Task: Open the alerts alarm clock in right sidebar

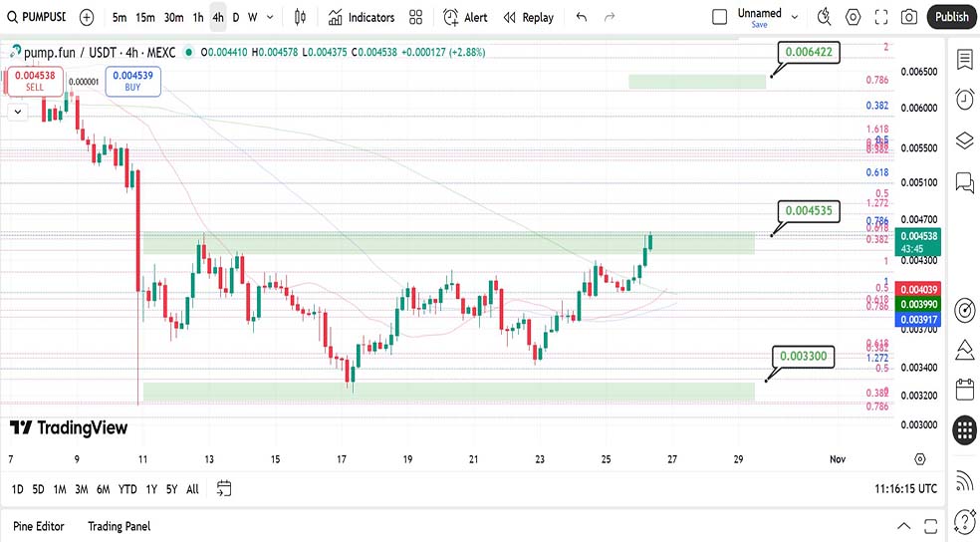Action: pyautogui.click(x=964, y=99)
